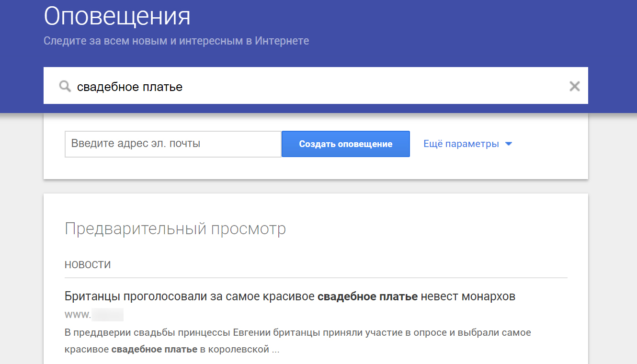The width and height of the screenshot is (637, 364).
Task: Click the magnifying glass search icon
Action: point(65,86)
